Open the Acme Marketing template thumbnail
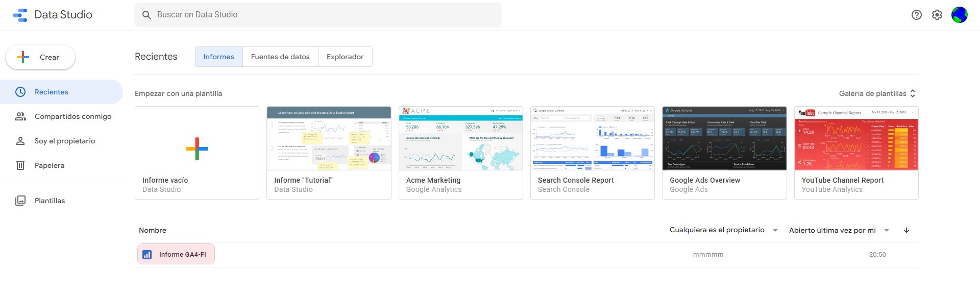 coord(461,138)
